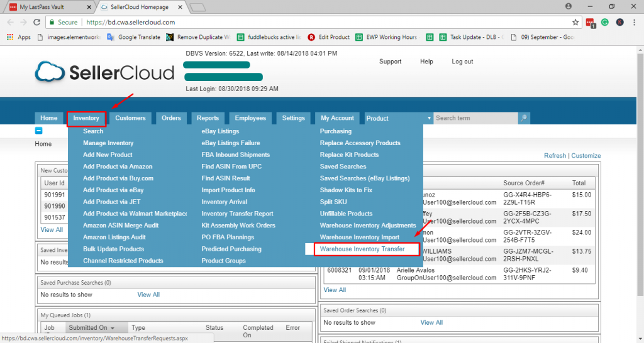Close the SellerCloud Homepage tab
The width and height of the screenshot is (644, 343).
click(180, 7)
